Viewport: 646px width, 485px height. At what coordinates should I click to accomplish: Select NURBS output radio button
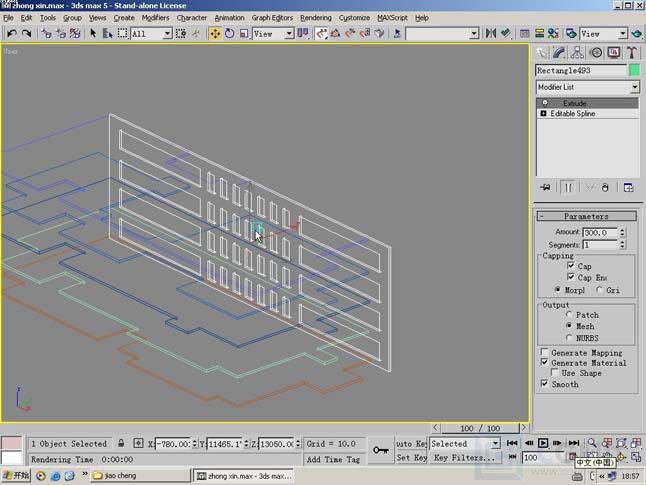click(x=569, y=337)
